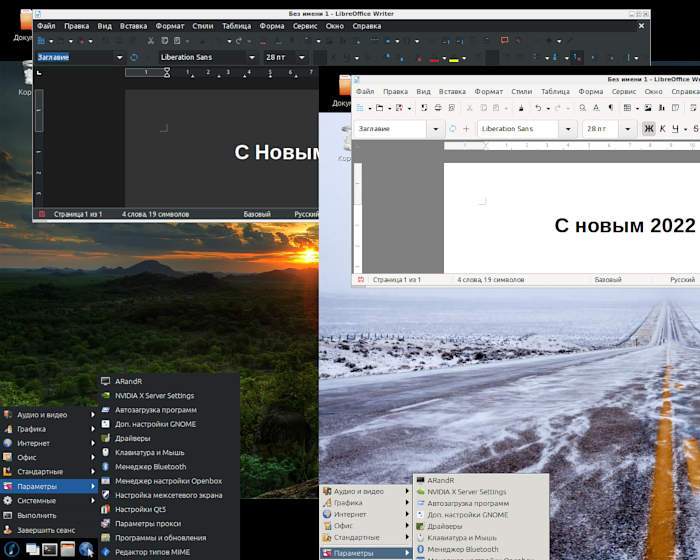Click Spelling check icon in light Writer toolbar

[x=596, y=108]
